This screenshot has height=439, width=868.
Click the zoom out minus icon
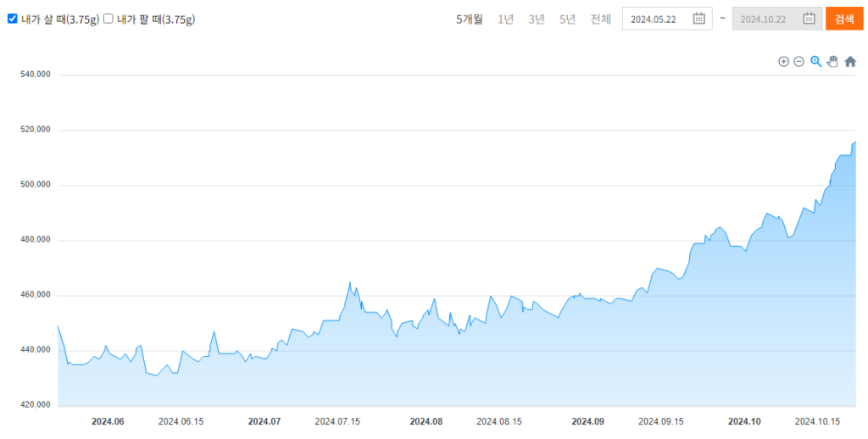(x=798, y=61)
